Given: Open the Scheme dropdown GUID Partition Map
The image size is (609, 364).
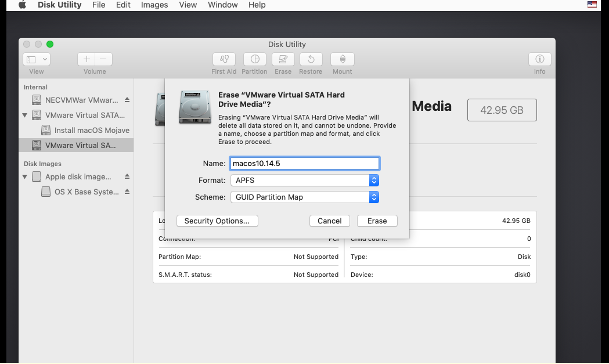Looking at the screenshot, I should pos(304,197).
